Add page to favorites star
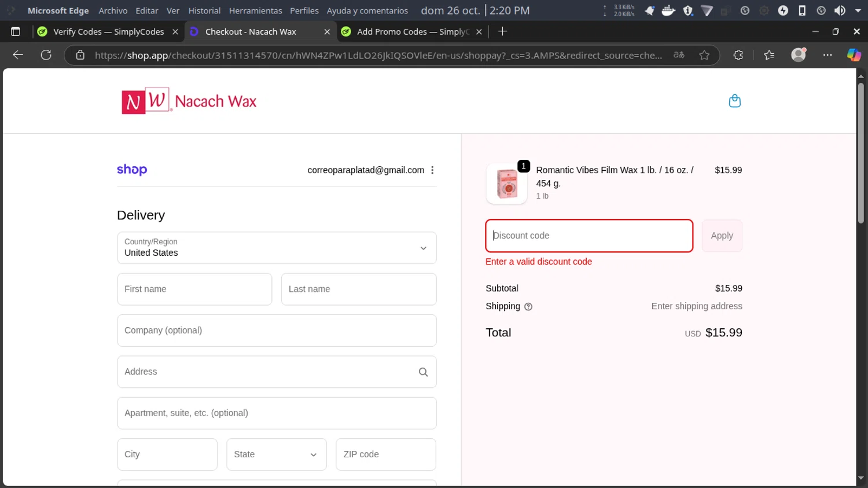Viewport: 868px width, 488px height. coord(704,55)
